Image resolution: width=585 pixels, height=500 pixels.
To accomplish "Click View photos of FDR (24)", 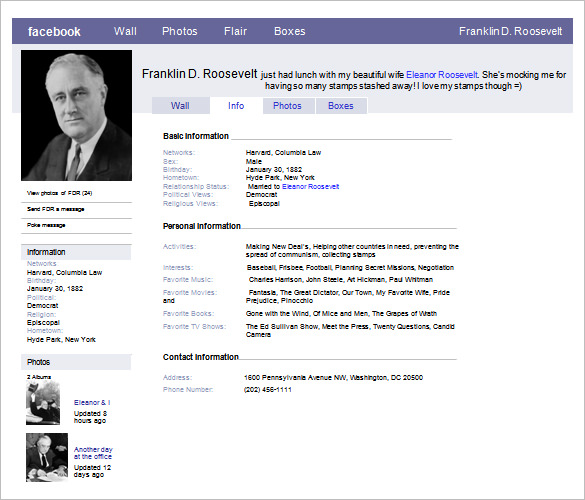I will tap(59, 193).
